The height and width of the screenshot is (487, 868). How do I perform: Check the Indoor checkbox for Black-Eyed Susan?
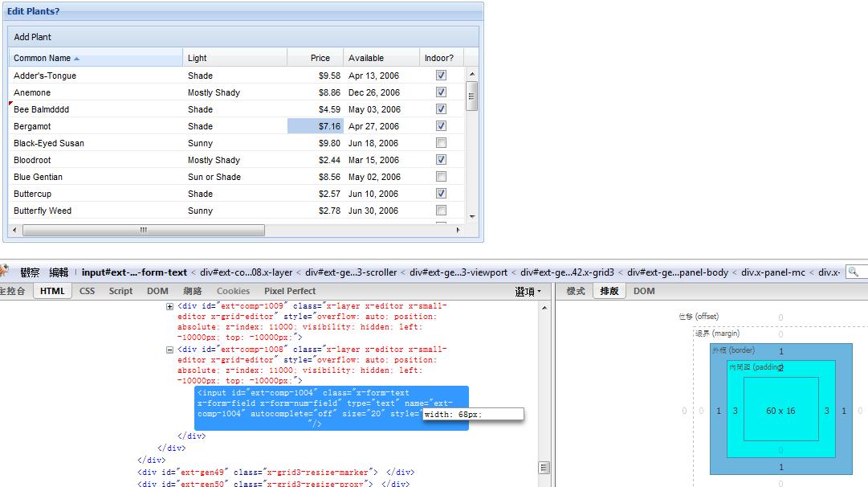441,143
